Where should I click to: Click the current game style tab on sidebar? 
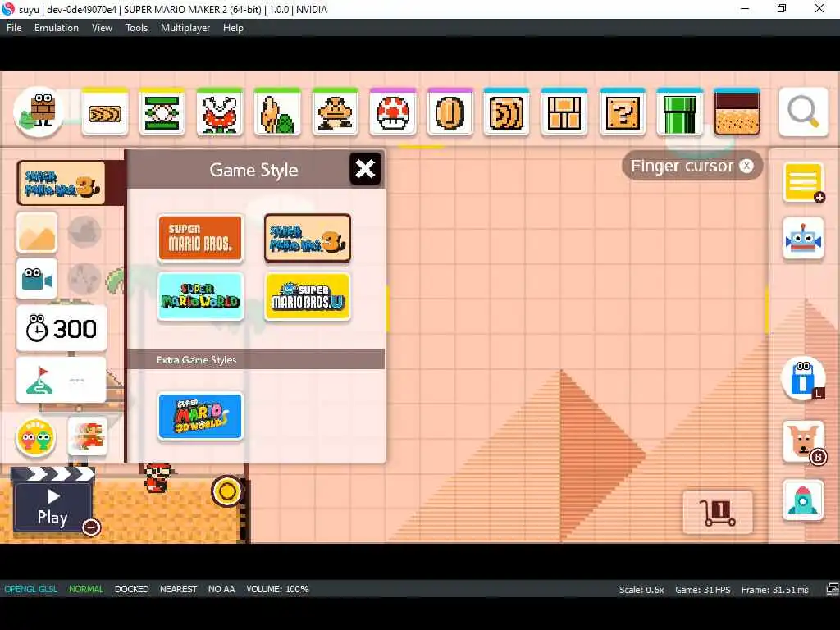61,183
